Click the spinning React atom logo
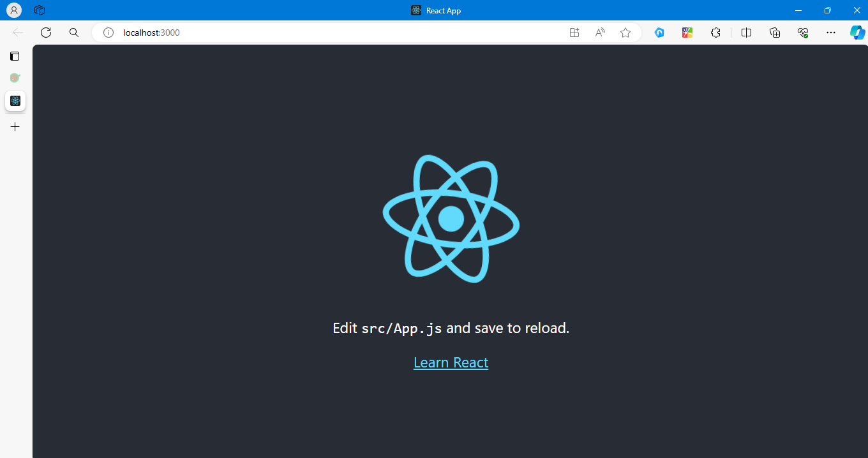Image resolution: width=868 pixels, height=458 pixels. (x=451, y=219)
